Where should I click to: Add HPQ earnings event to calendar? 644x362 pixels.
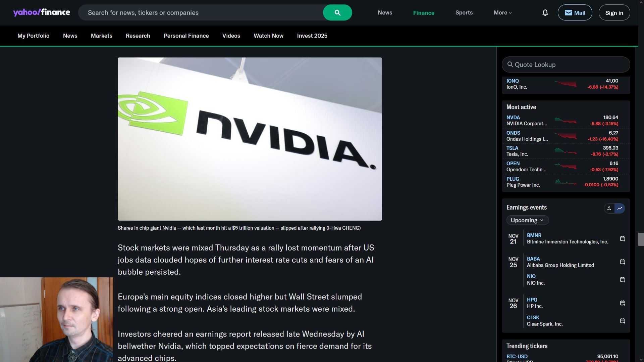[x=623, y=303]
